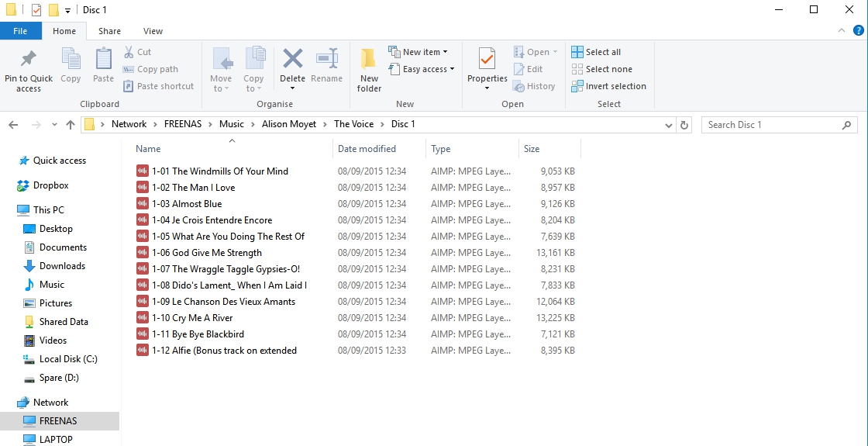
Task: Select file 1-11 Bye Bye Blackbird
Action: pyautogui.click(x=198, y=334)
